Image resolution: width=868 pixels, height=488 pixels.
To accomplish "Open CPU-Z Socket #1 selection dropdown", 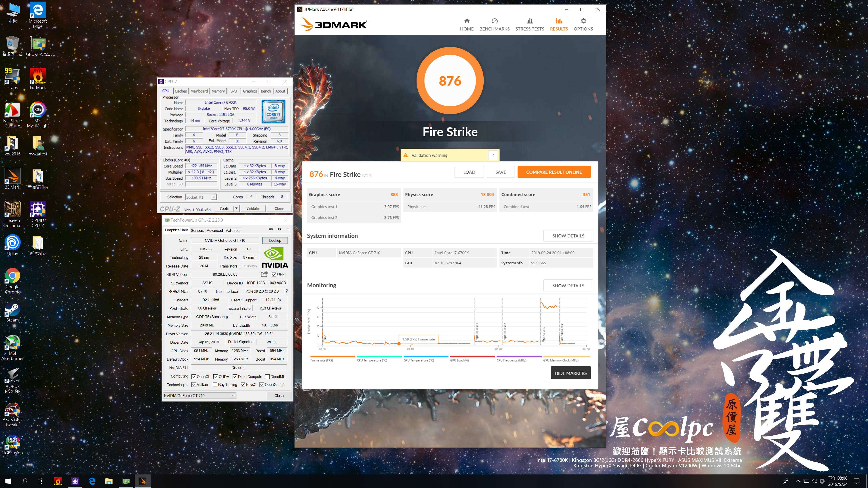I will [201, 197].
